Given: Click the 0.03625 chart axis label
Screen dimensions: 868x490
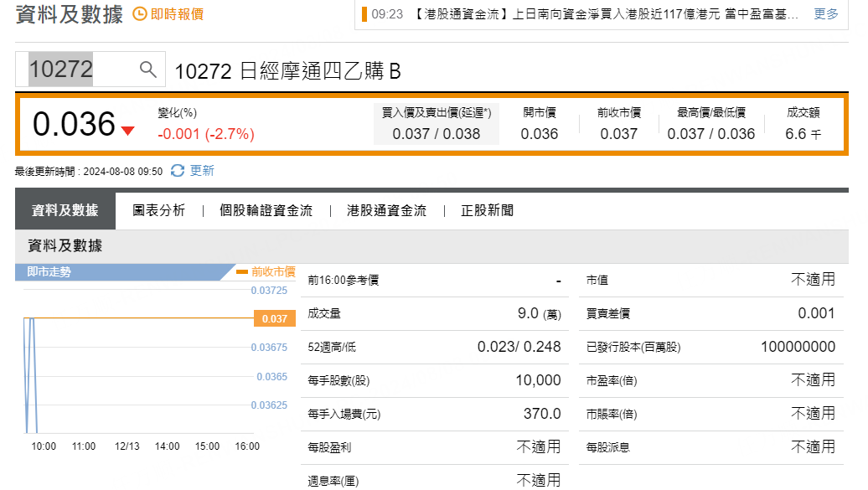Looking at the screenshot, I should pyautogui.click(x=269, y=405).
